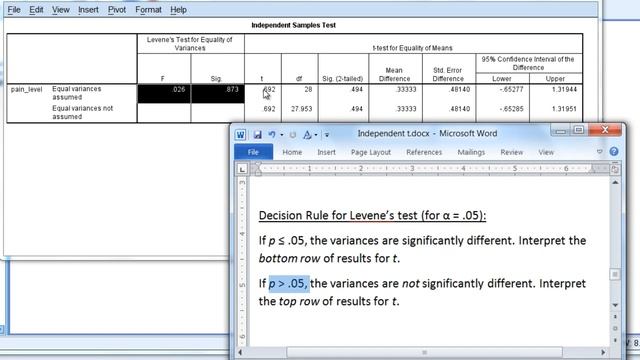Open the Edit menu in SPSS window
The height and width of the screenshot is (360, 640).
tap(36, 9)
